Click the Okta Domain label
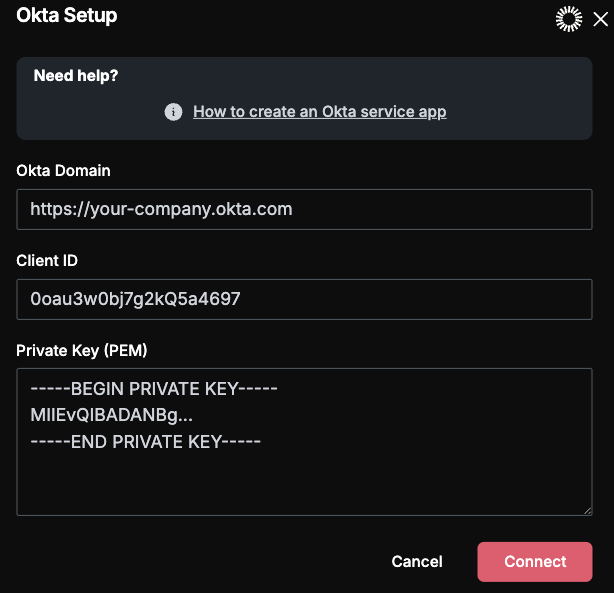614x593 pixels. pyautogui.click(x=63, y=171)
